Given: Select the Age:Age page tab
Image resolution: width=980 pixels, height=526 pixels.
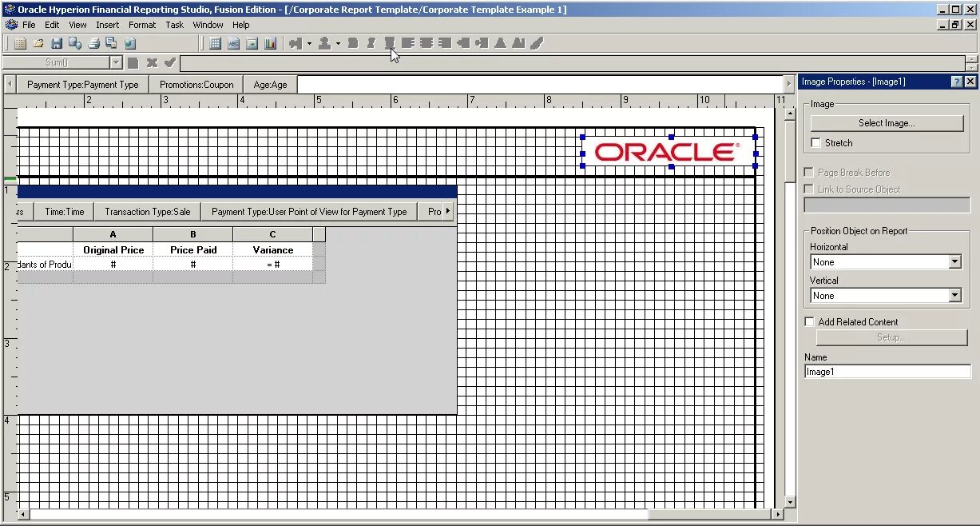Looking at the screenshot, I should [271, 84].
